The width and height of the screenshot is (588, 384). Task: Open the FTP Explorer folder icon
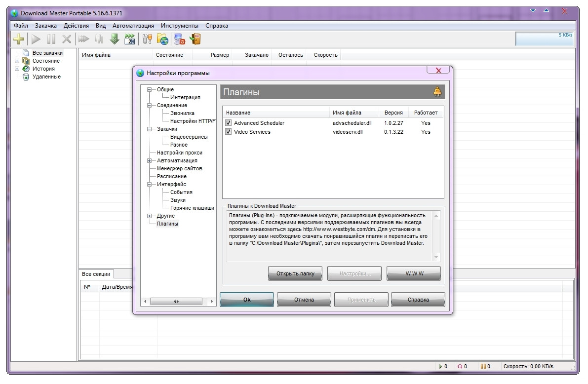pos(163,39)
